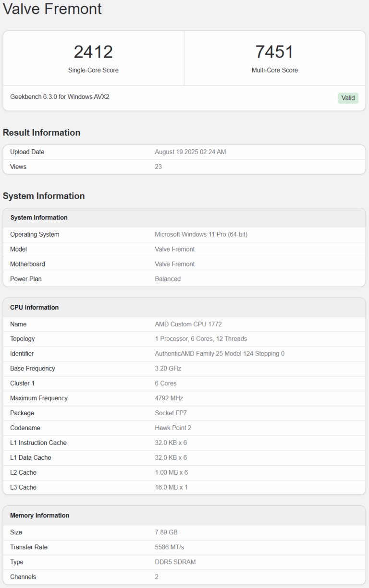Image resolution: width=369 pixels, height=588 pixels.
Task: Click the Balanced power plan value
Action: click(168, 279)
